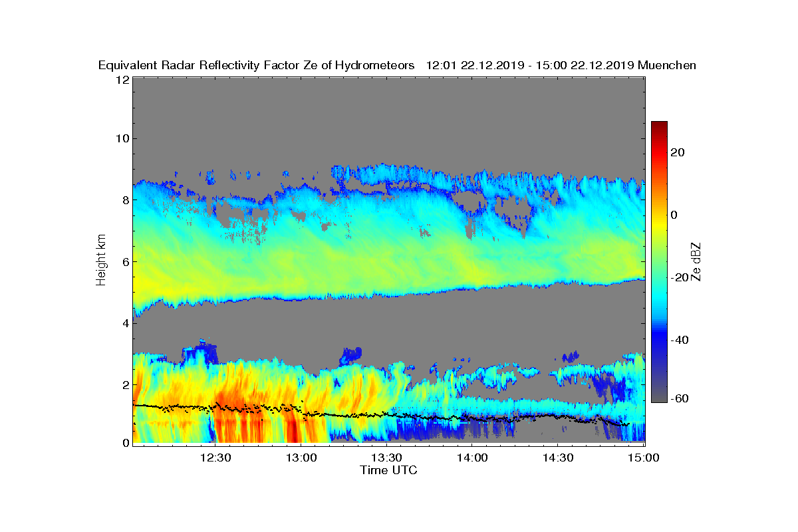
Task: Click the '10' height tick label
Action: tap(122, 138)
